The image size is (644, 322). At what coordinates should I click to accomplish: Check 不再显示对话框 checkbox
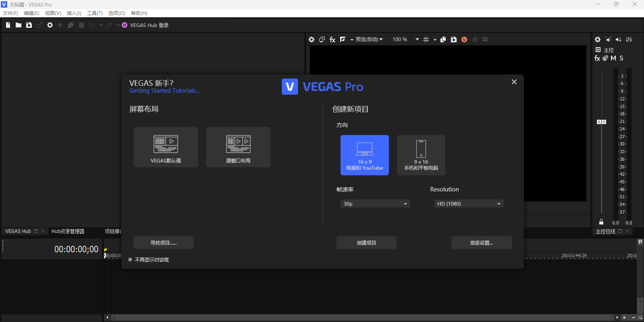coord(130,260)
